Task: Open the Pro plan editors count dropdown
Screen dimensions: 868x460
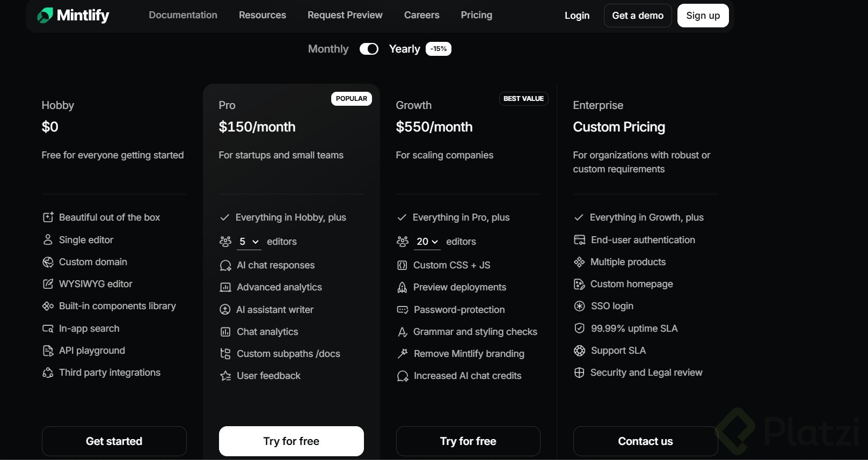Action: pos(249,242)
